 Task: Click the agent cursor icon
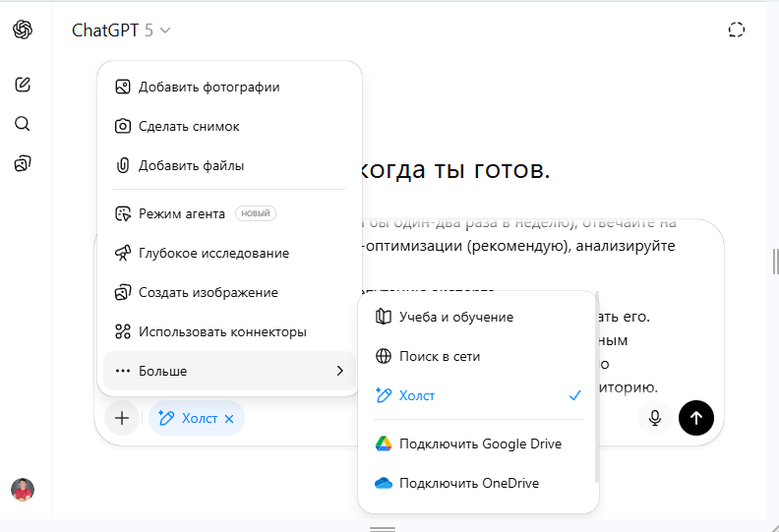[x=123, y=213]
